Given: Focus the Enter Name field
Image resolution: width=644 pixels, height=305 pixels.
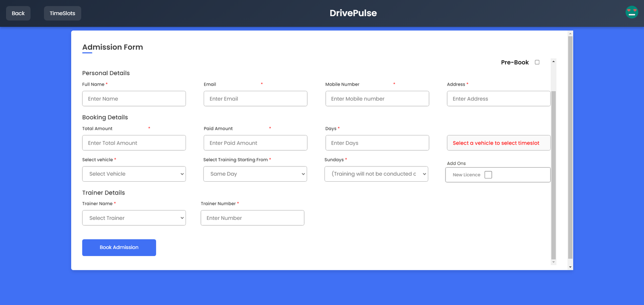Looking at the screenshot, I should click(x=134, y=98).
